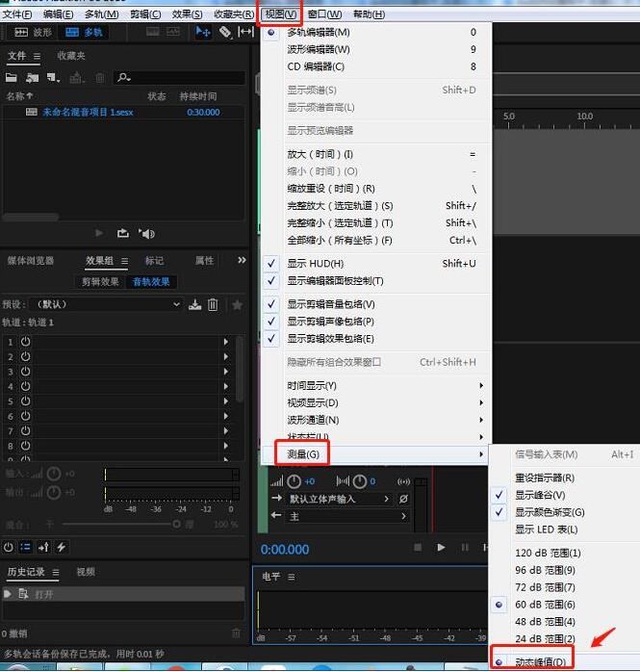The width and height of the screenshot is (640, 672).
Task: Delete preset trash icon
Action: 213,305
